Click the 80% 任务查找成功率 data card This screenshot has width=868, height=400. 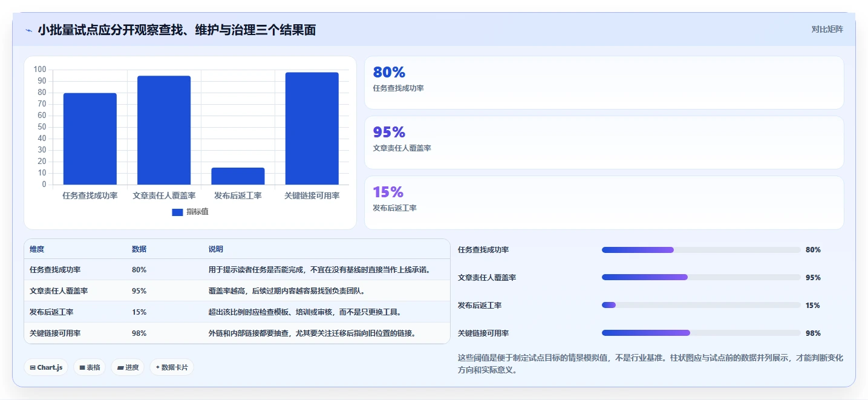[604, 82]
